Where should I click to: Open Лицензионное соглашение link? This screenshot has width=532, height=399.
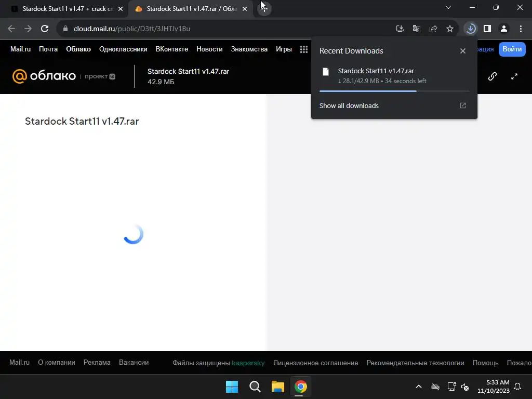click(x=315, y=363)
